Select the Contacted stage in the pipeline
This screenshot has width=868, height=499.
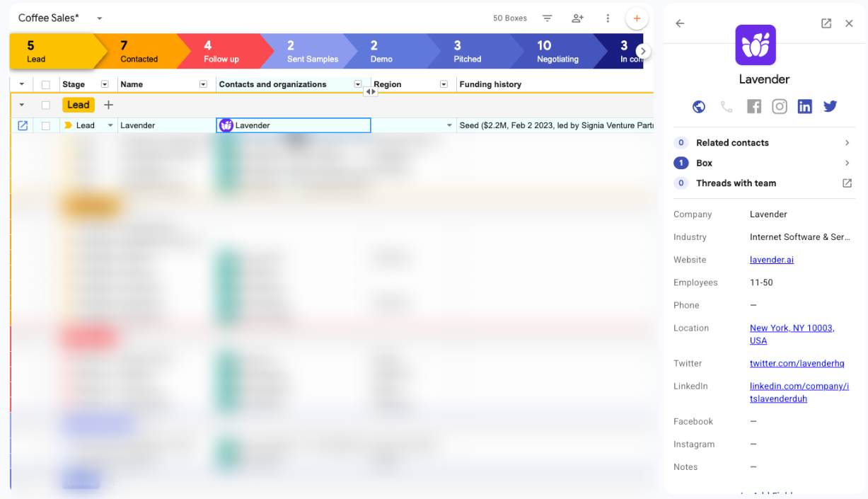(139, 51)
